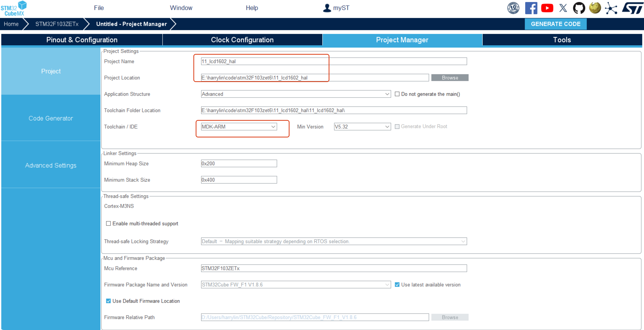Click the myST user account icon

(x=327, y=8)
